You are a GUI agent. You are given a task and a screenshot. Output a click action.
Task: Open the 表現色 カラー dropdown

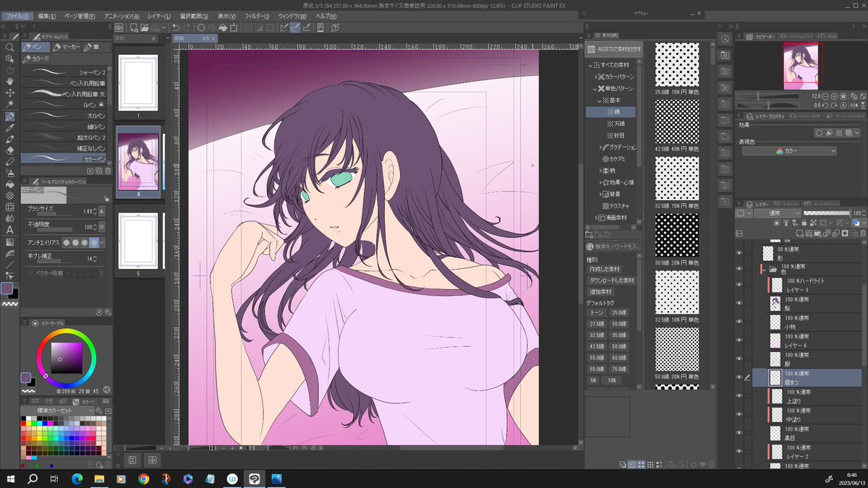tap(789, 150)
